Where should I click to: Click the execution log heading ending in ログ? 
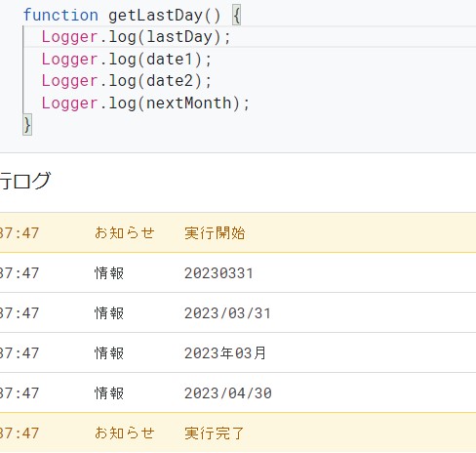point(25,181)
